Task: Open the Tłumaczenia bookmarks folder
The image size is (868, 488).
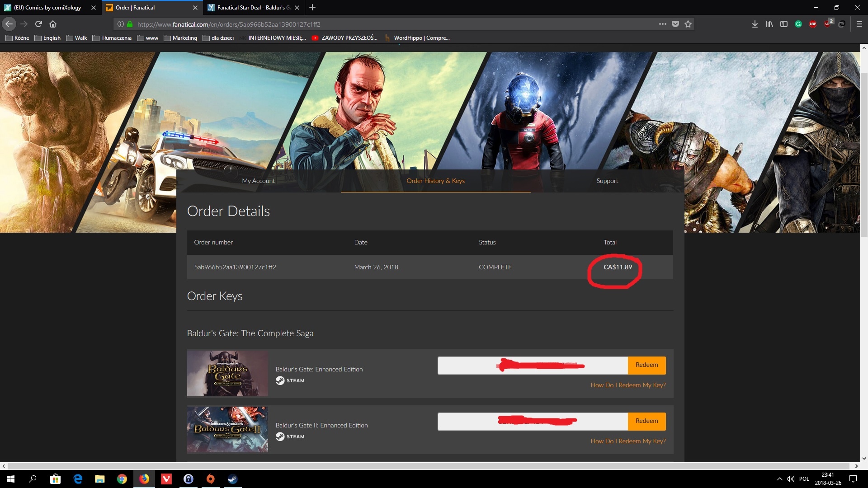Action: point(112,38)
